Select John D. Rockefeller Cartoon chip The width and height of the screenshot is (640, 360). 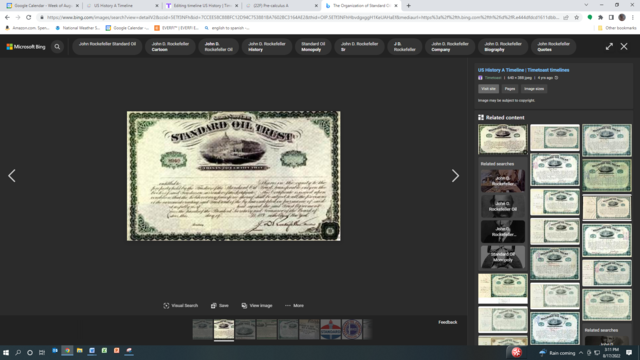pyautogui.click(x=170, y=47)
